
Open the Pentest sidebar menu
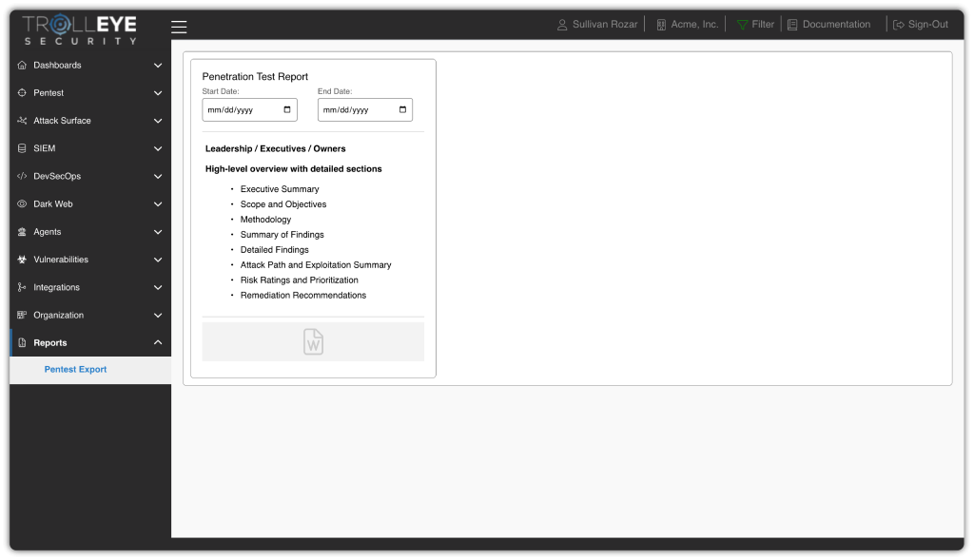pyautogui.click(x=49, y=93)
